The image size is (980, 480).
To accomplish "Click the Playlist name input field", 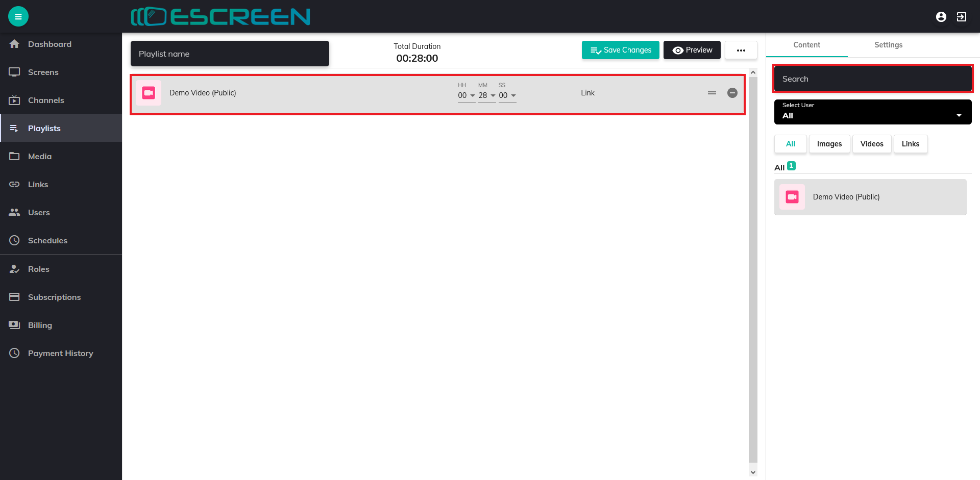I will click(230, 54).
